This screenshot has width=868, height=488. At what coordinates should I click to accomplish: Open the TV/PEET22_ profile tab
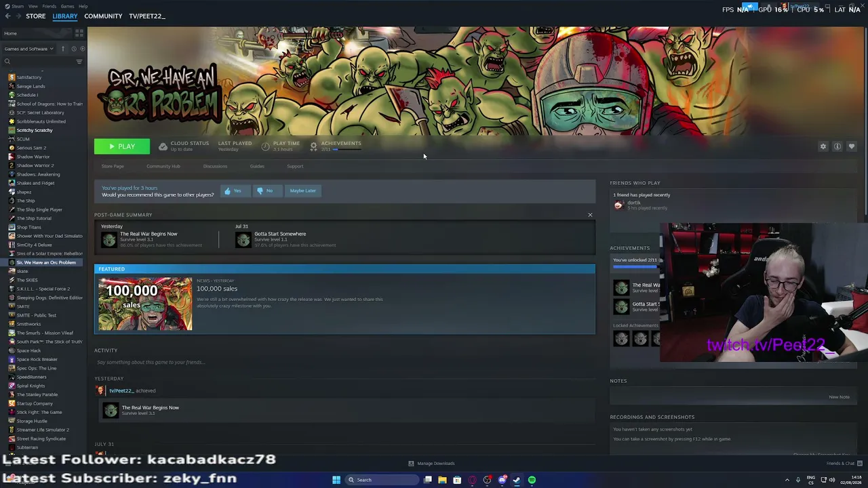[147, 16]
